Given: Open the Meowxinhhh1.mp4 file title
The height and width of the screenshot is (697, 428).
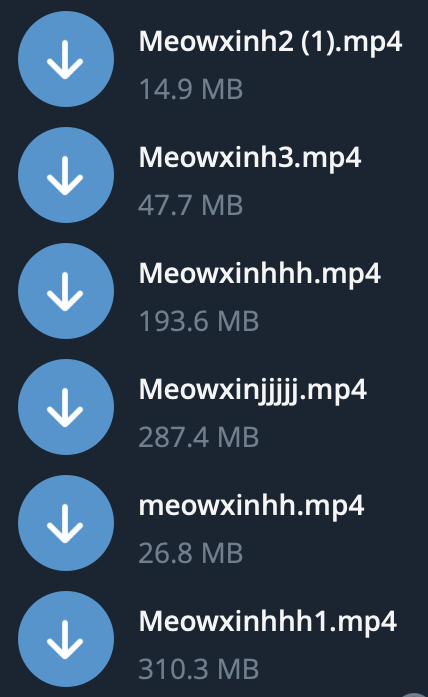Looking at the screenshot, I should click(268, 622).
